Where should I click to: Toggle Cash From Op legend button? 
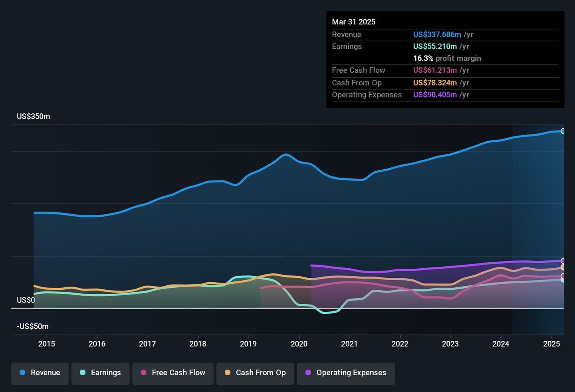pyautogui.click(x=255, y=373)
